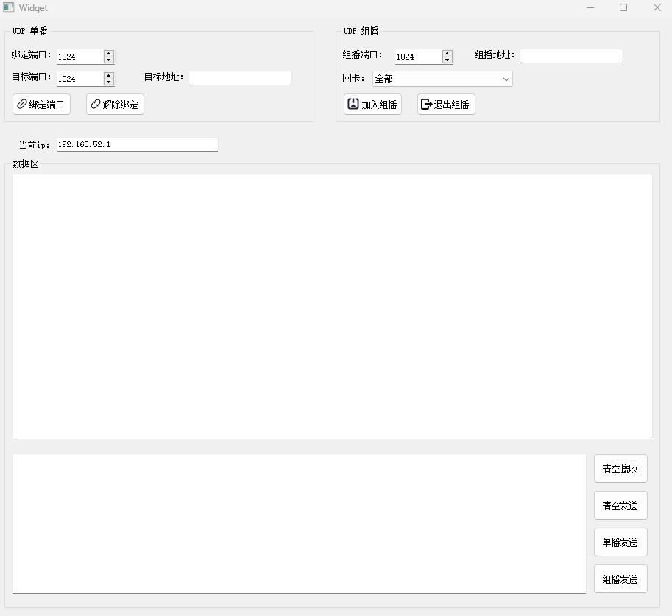Viewport: 672px width, 616px height.
Task: Click the 绑定端口 button with link icon
Action: click(x=41, y=105)
